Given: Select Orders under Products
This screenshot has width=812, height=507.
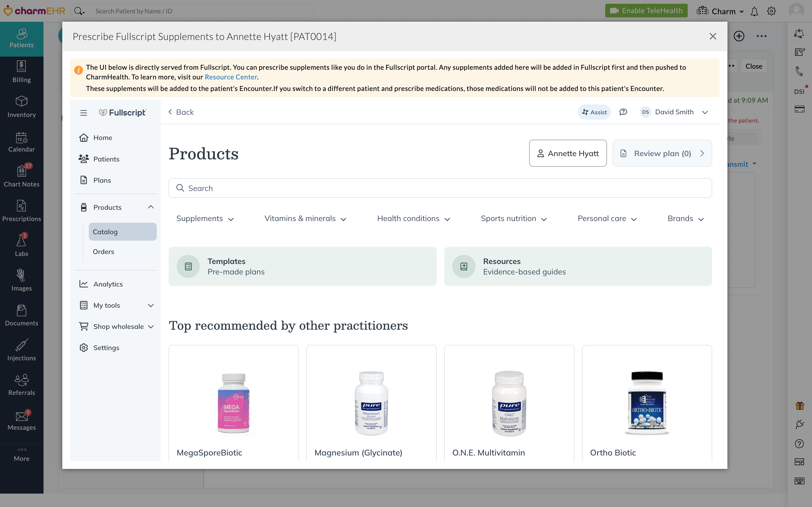Looking at the screenshot, I should click(103, 252).
